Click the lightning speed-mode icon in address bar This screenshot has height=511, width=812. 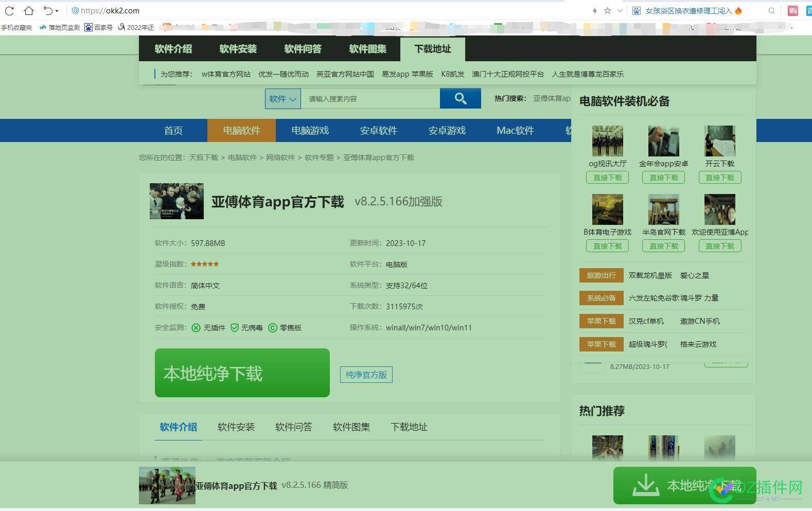(595, 10)
